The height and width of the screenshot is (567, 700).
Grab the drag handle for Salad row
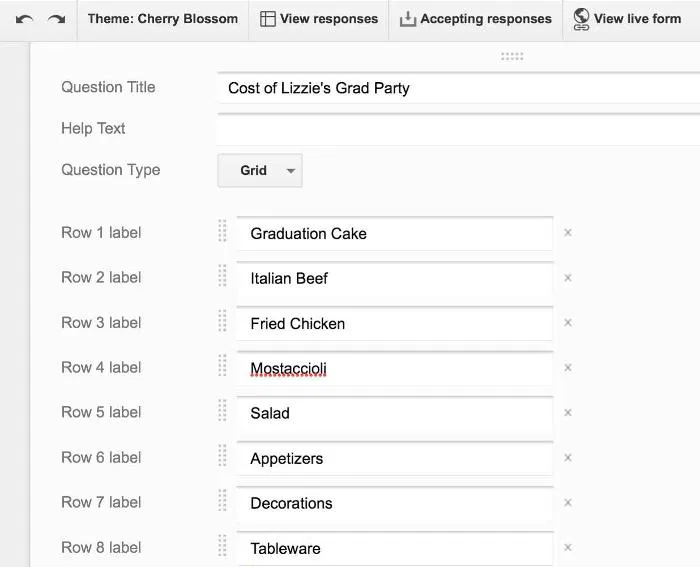coord(223,412)
